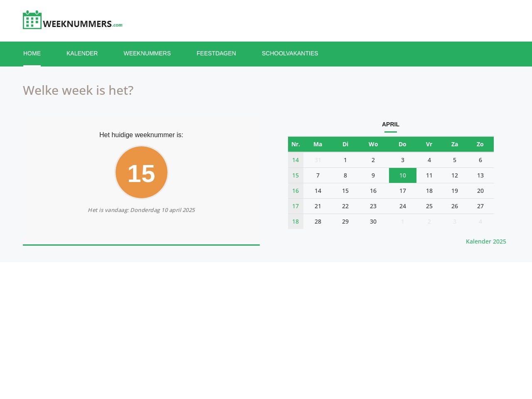Viewport: 532px width, 399px height.
Task: Click date 13 in the Zo column
Action: (x=480, y=175)
